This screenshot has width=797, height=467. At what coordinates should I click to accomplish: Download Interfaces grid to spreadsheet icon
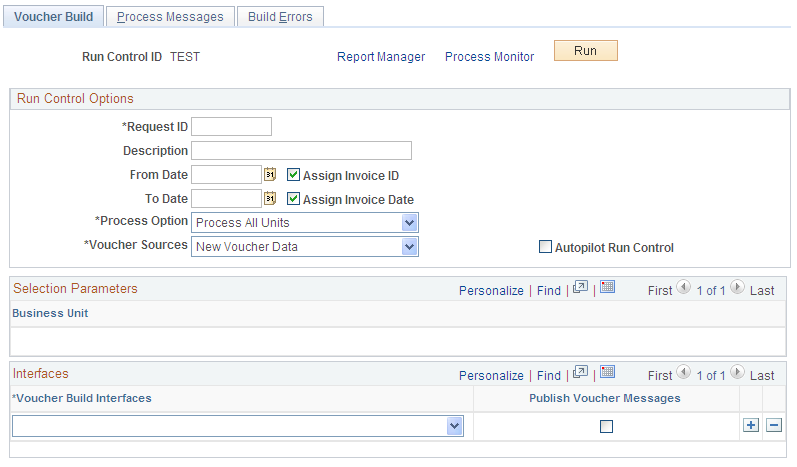pos(607,372)
